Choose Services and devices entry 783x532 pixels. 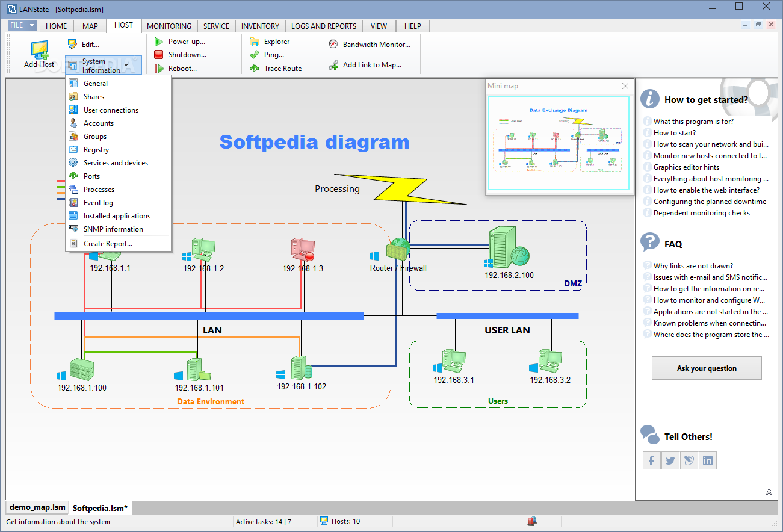point(119,163)
